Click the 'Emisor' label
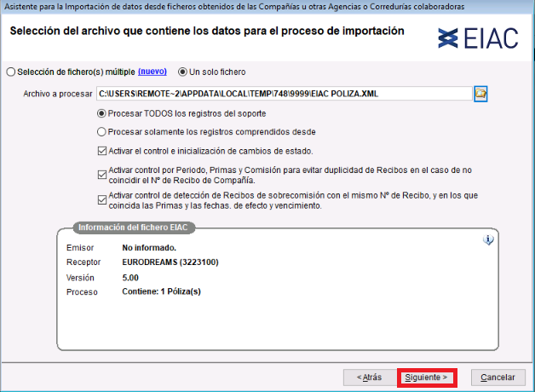This screenshot has width=535, height=392. [x=80, y=248]
